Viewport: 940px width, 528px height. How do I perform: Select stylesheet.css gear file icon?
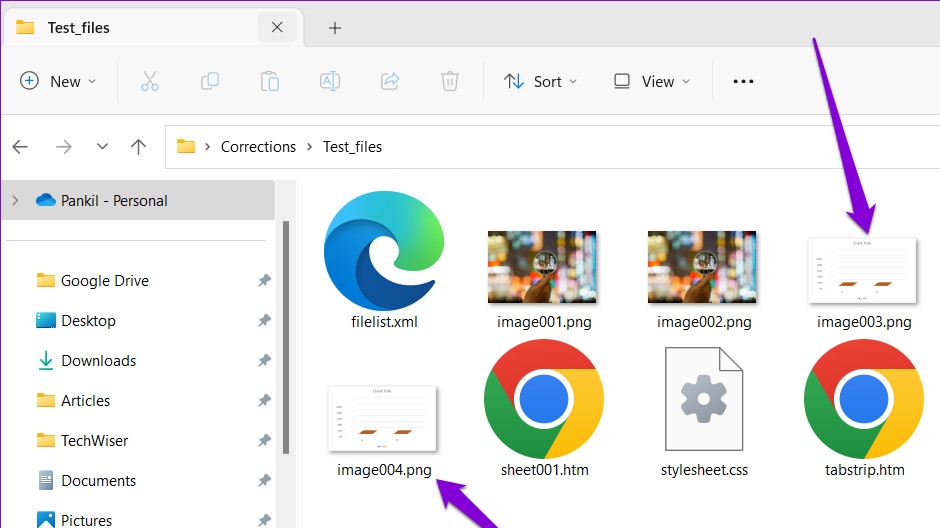coord(704,399)
